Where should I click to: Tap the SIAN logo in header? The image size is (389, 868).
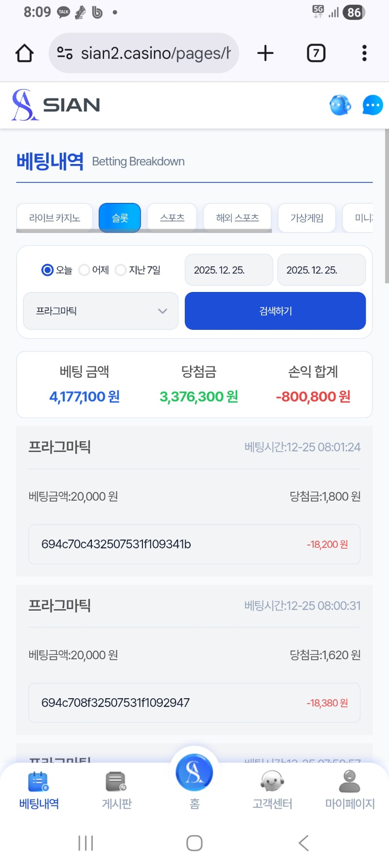(x=56, y=105)
